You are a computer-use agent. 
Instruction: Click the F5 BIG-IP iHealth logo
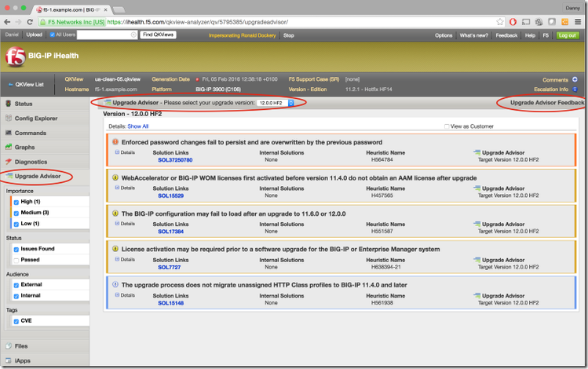click(16, 57)
